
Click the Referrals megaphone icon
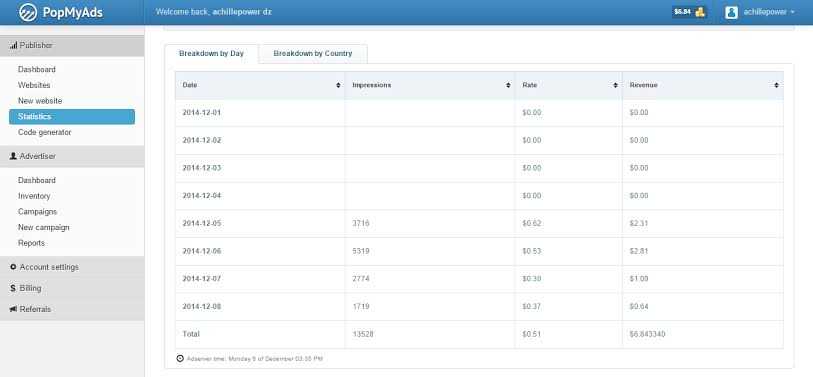(x=13, y=309)
